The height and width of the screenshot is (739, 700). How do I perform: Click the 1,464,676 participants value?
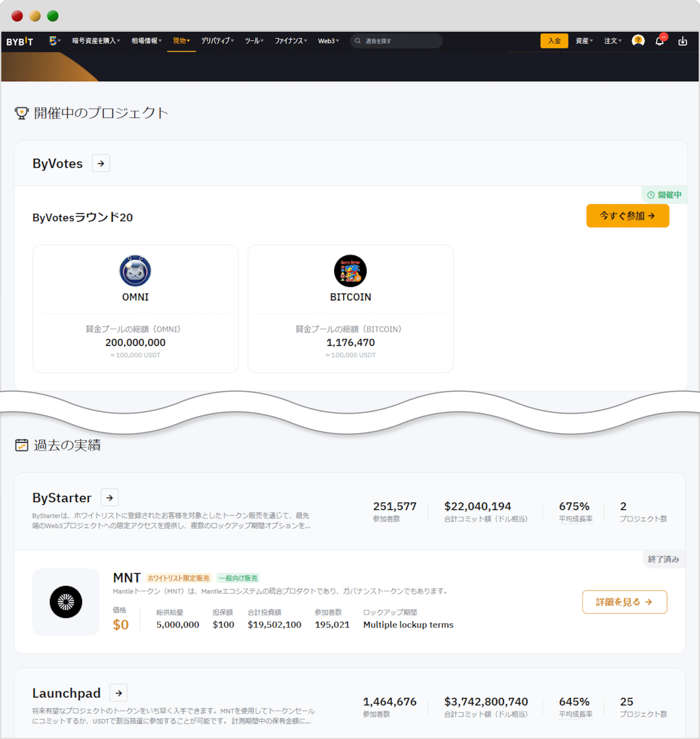coord(390,702)
